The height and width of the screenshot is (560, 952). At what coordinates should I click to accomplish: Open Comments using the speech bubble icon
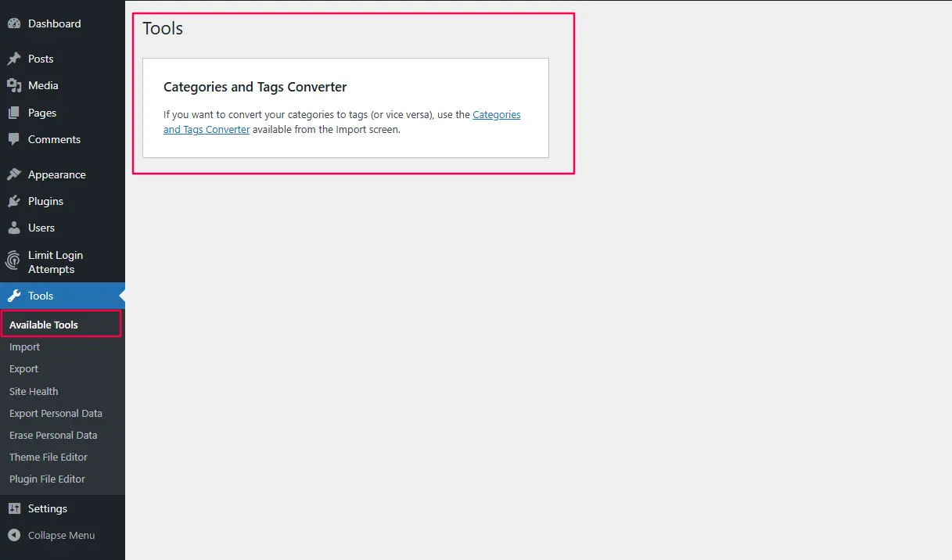[16, 139]
